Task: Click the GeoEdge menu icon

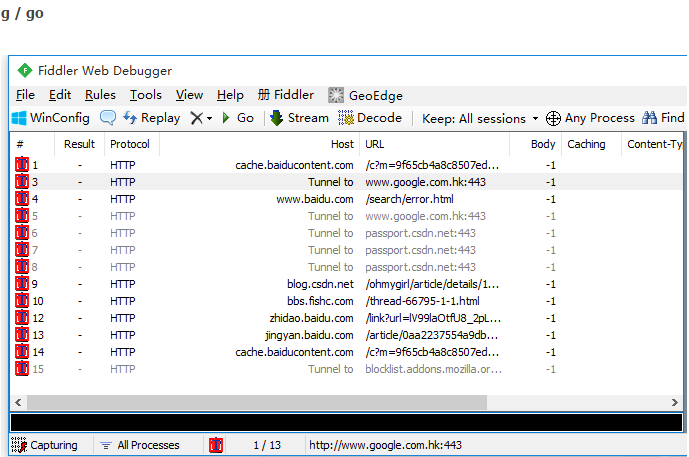Action: pyautogui.click(x=336, y=95)
